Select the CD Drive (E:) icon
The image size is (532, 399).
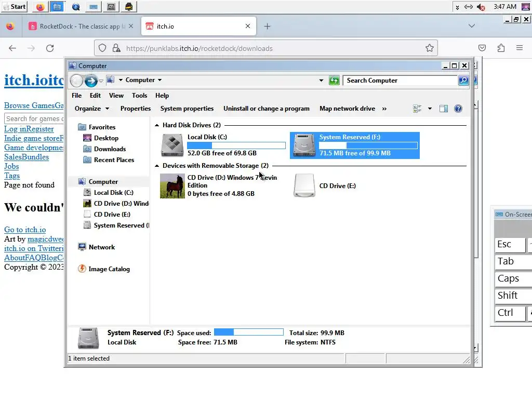(x=304, y=185)
